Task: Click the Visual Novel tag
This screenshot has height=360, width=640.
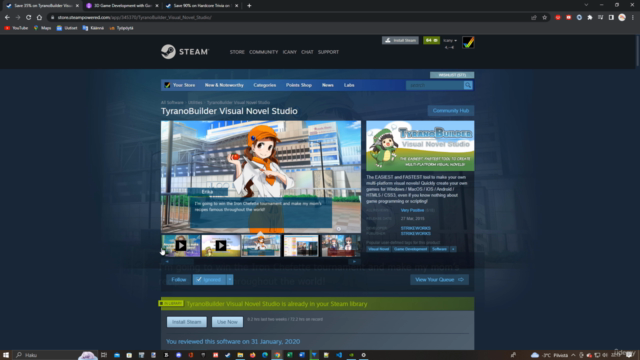Action: click(378, 249)
